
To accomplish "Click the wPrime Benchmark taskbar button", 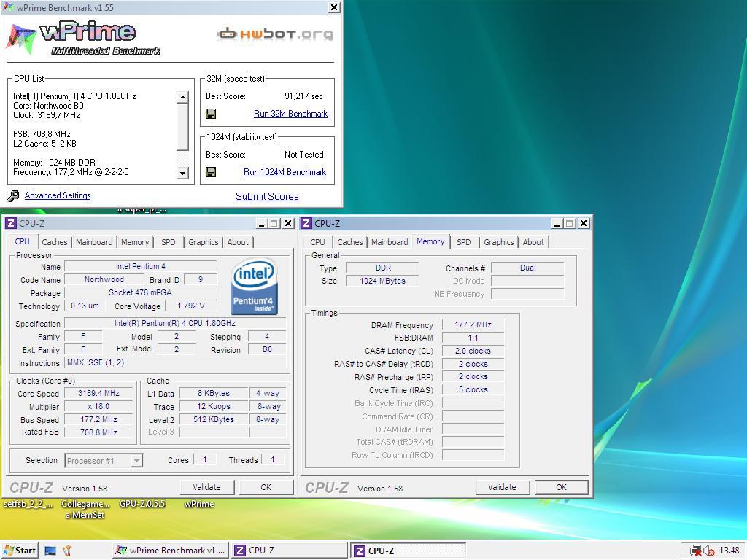I will [x=171, y=551].
